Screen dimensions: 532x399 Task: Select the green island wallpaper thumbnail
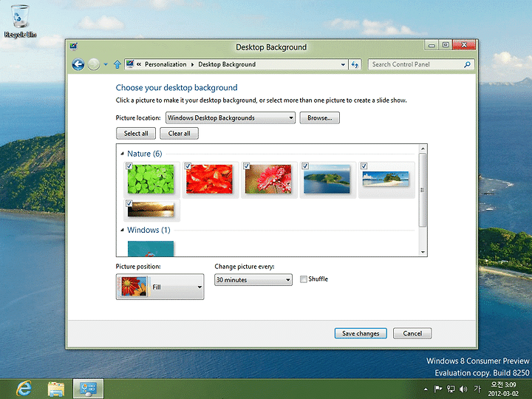click(327, 179)
